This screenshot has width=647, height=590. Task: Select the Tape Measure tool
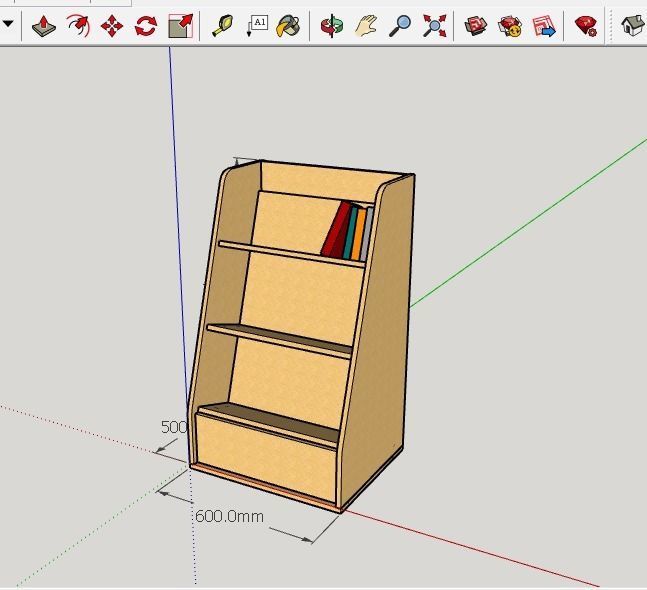[223, 26]
